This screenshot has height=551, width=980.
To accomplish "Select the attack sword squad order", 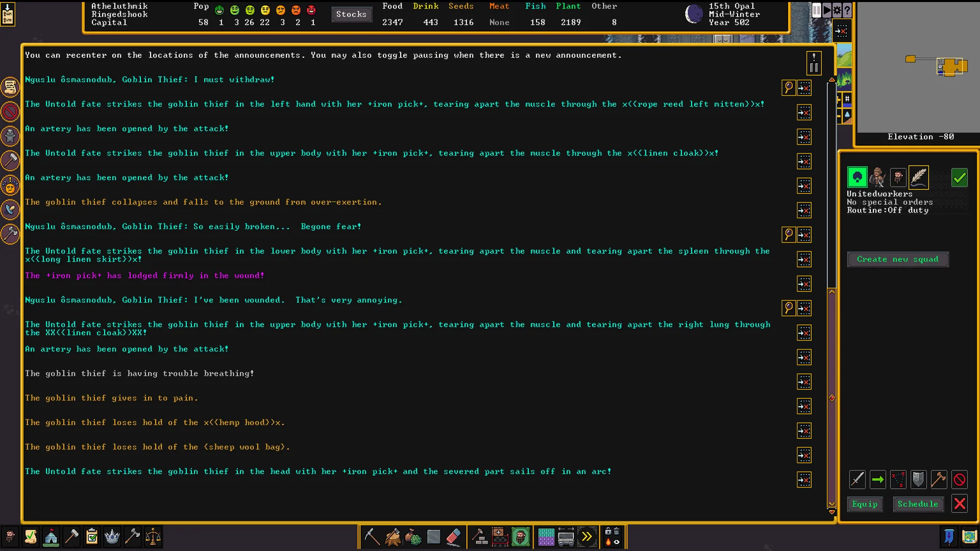I will [857, 480].
